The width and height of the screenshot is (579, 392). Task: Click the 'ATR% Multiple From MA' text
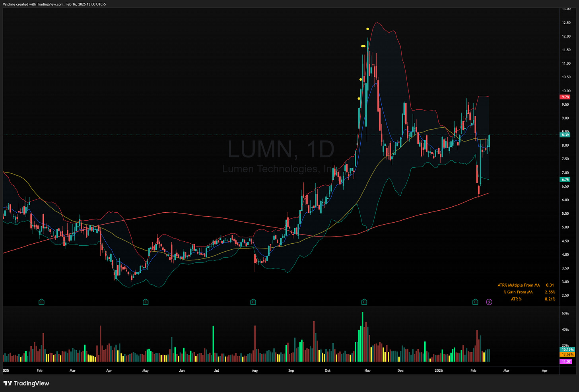coord(519,285)
